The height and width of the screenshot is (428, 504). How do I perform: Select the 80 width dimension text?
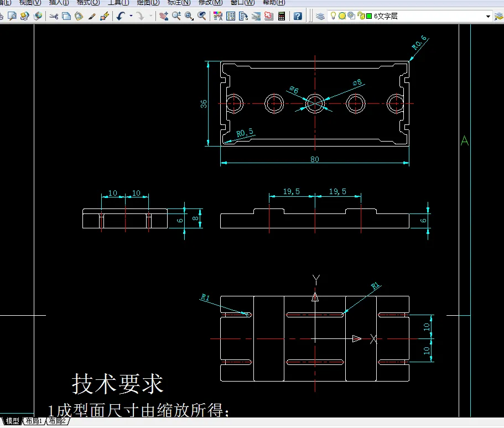pyautogui.click(x=315, y=159)
